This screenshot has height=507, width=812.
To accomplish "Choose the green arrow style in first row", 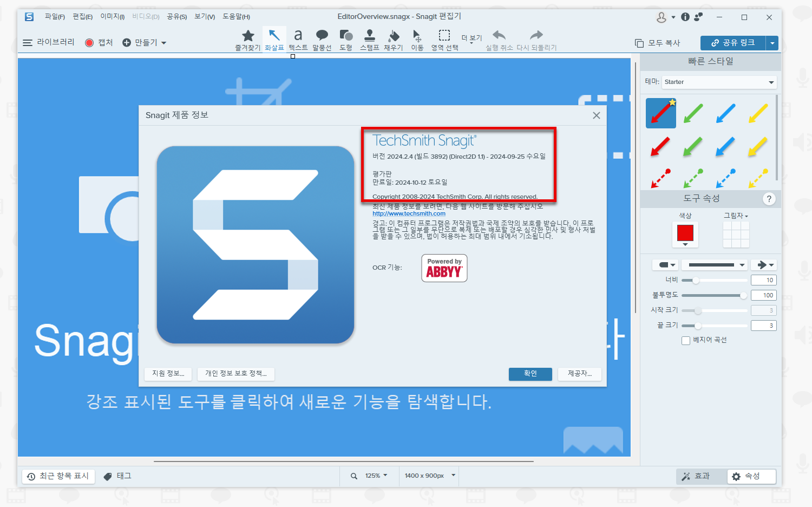I will pyautogui.click(x=693, y=113).
